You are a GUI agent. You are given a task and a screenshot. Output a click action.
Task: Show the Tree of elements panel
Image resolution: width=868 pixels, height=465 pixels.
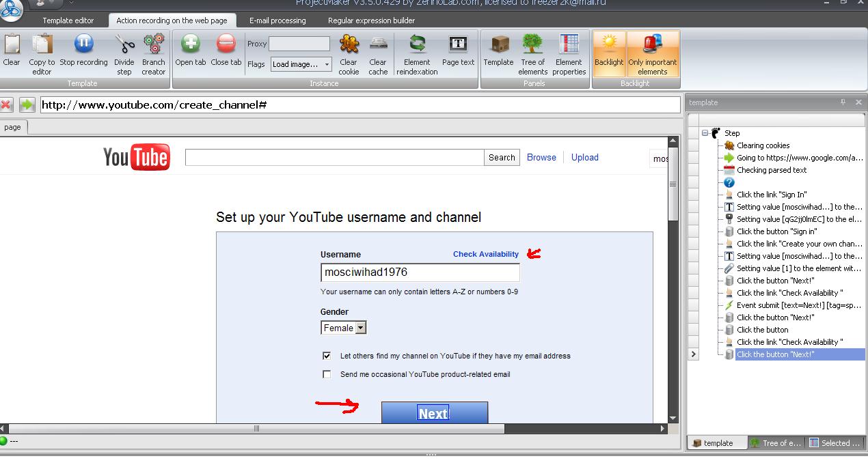point(532,44)
